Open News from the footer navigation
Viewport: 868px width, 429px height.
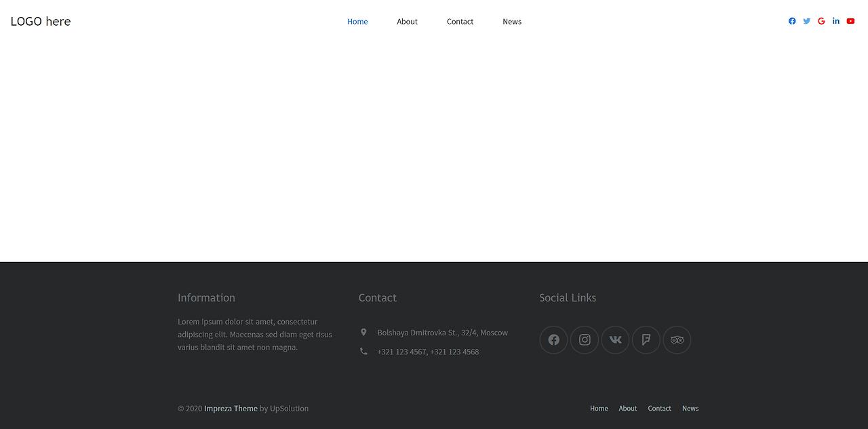[x=690, y=408]
